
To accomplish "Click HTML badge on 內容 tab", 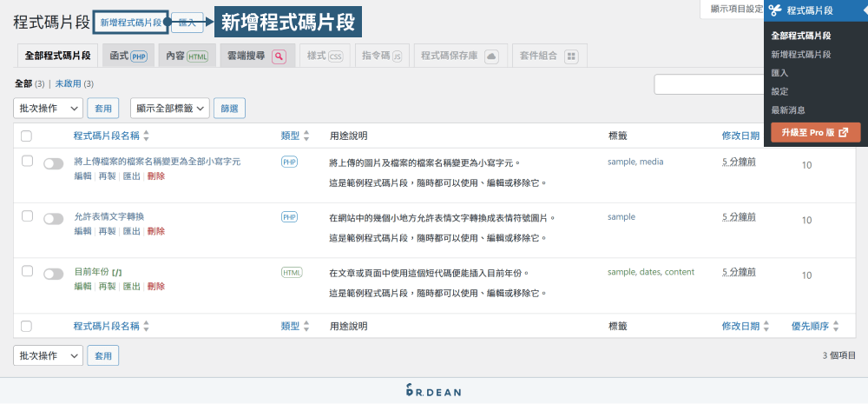I will [x=198, y=56].
